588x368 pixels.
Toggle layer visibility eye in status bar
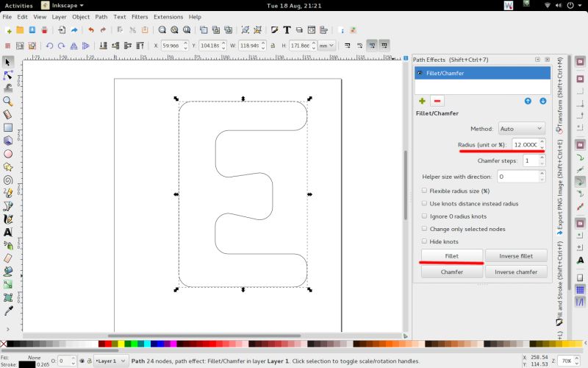(82, 361)
